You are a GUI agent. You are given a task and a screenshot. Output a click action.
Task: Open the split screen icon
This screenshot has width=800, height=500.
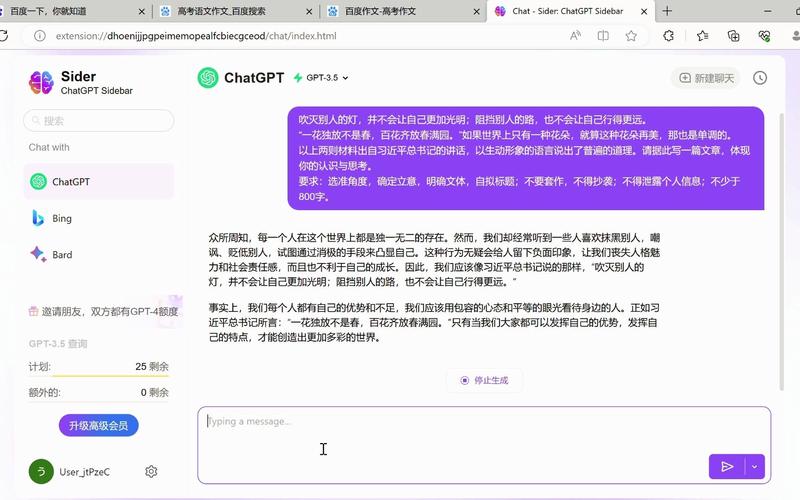[603, 36]
